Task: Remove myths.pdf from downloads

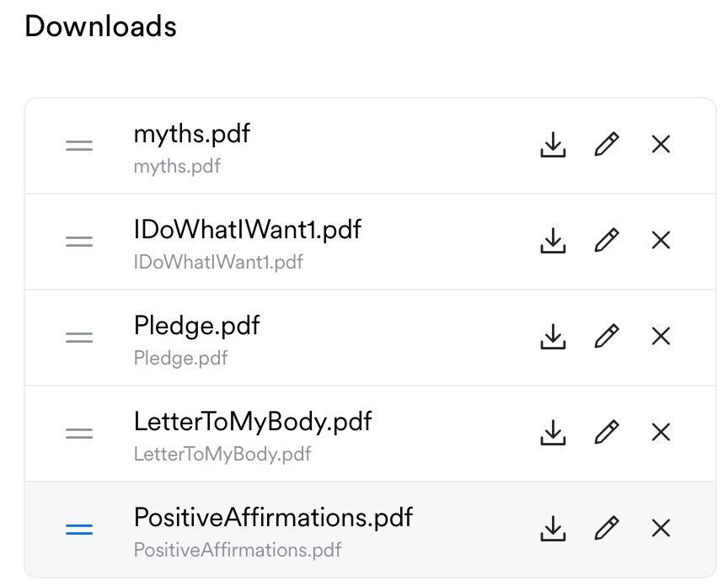Action: point(661,146)
